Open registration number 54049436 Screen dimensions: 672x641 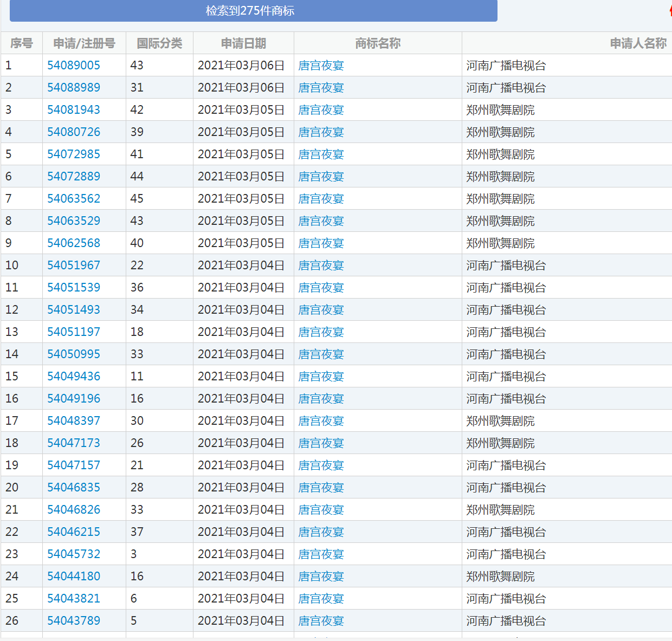74,377
